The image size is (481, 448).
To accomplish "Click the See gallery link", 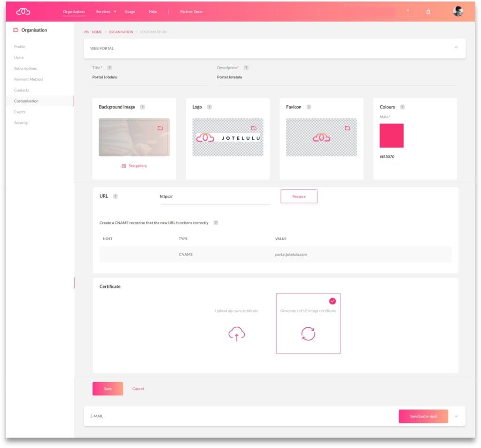I will 134,166.
